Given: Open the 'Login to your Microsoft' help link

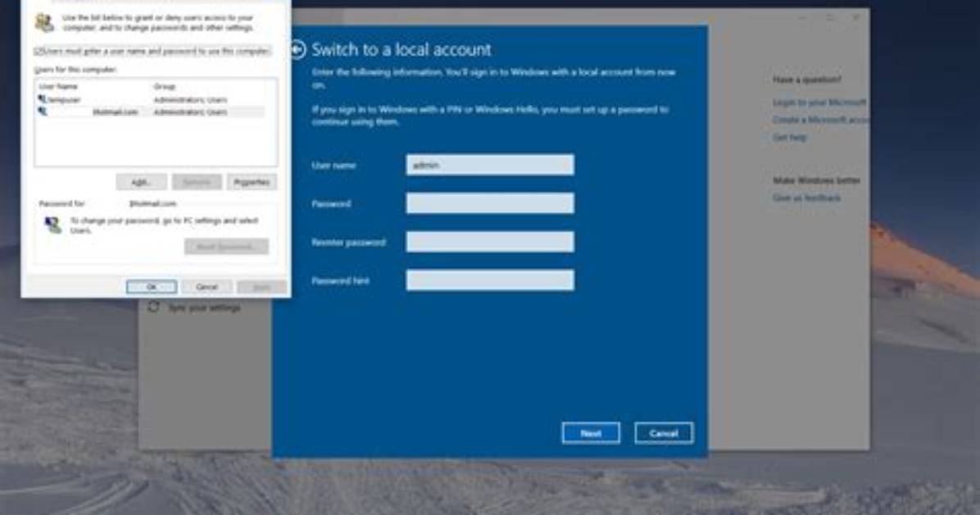Looking at the screenshot, I should [819, 103].
